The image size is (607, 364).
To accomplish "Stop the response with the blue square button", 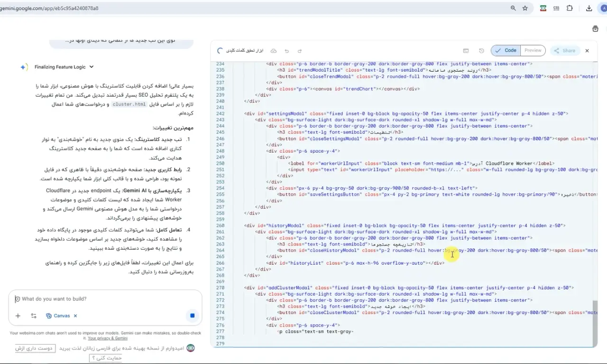I will click(193, 316).
